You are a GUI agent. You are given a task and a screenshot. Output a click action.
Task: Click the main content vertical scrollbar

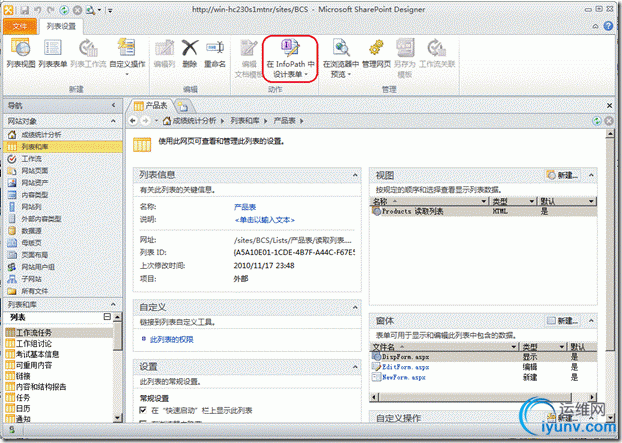tap(610, 242)
